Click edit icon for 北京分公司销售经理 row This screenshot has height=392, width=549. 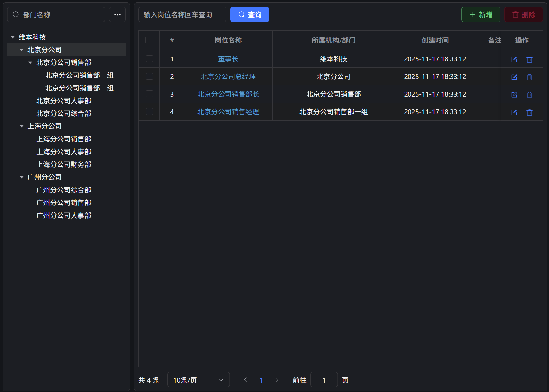(514, 112)
